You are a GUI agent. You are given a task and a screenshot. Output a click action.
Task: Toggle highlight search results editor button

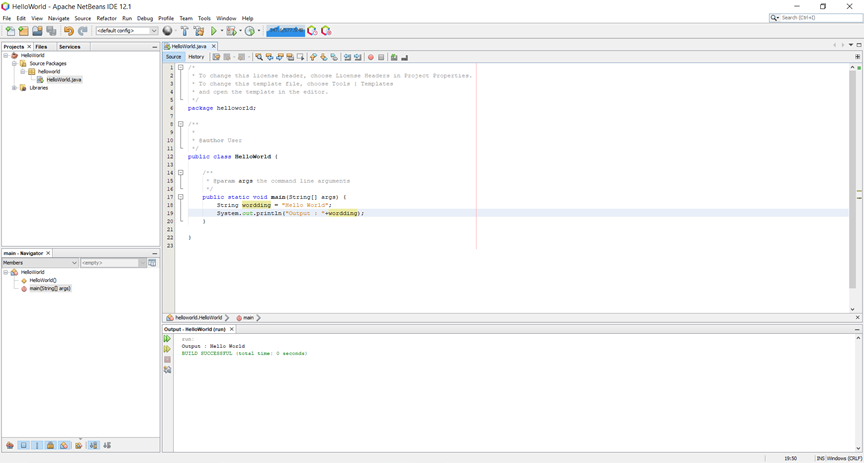pyautogui.click(x=290, y=57)
